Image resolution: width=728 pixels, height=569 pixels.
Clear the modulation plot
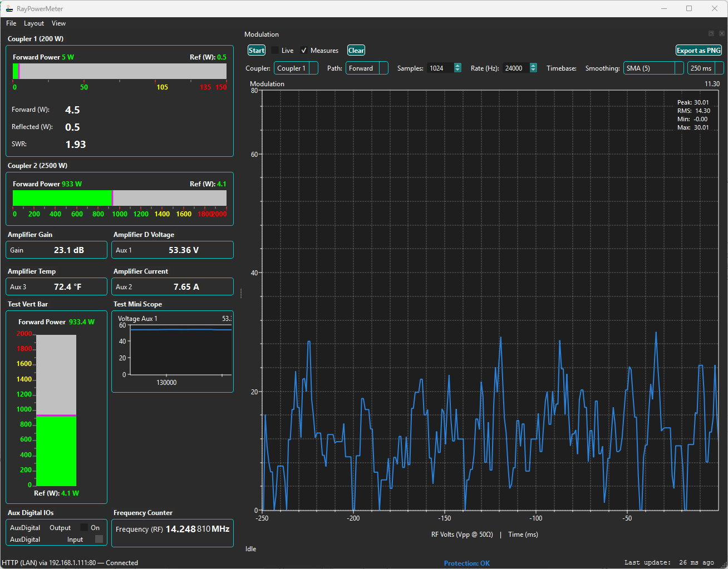tap(356, 50)
